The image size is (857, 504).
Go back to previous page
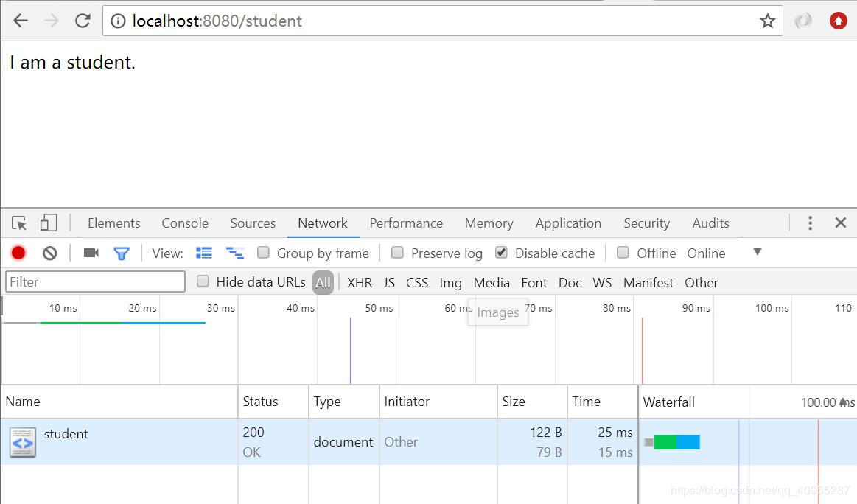(x=20, y=21)
